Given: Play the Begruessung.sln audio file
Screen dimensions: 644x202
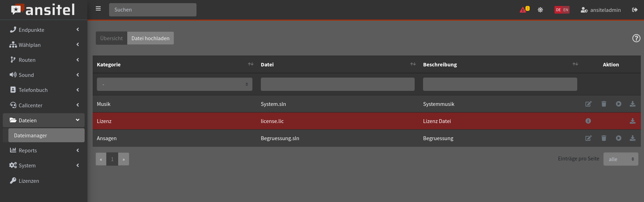Looking at the screenshot, I should pos(618,138).
